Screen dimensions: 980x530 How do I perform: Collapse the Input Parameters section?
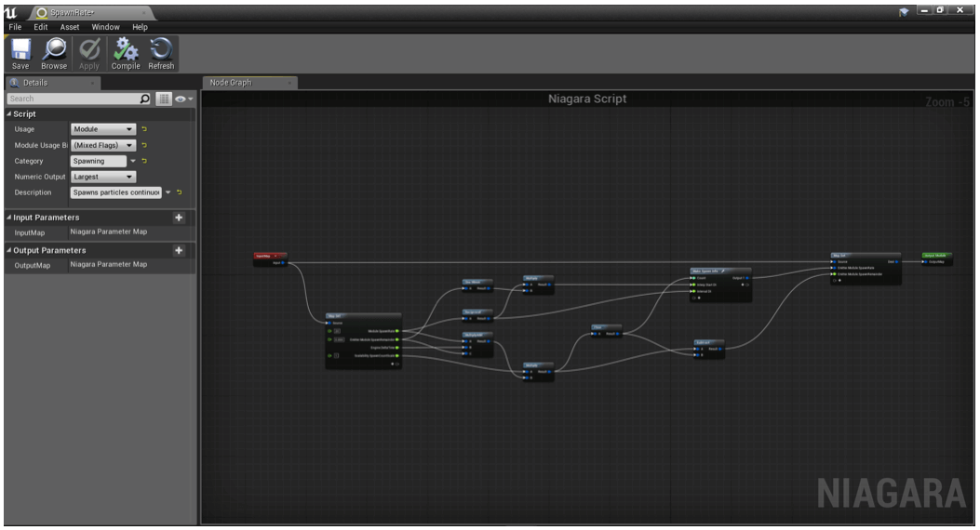9,218
